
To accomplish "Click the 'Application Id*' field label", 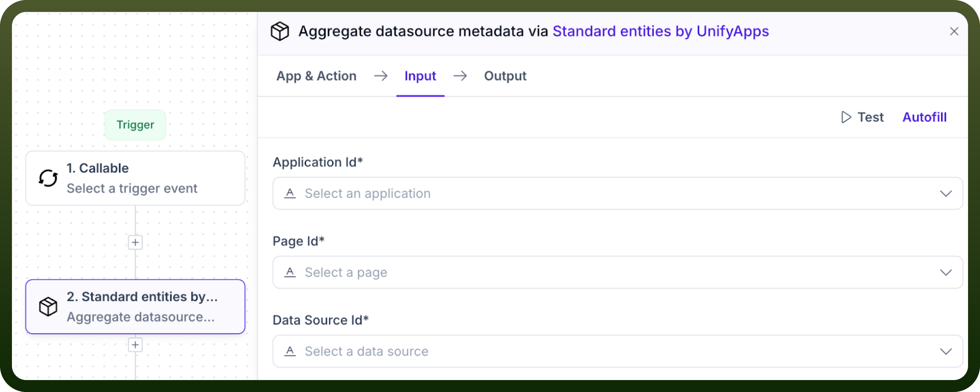I will (318, 162).
